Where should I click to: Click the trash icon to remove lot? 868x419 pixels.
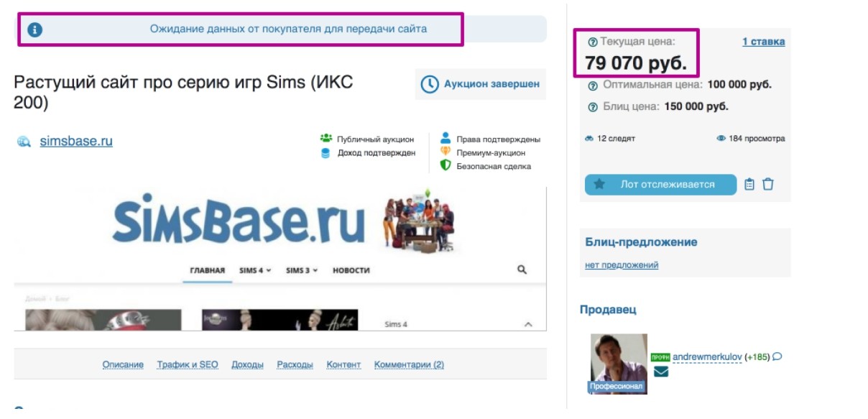pos(768,185)
